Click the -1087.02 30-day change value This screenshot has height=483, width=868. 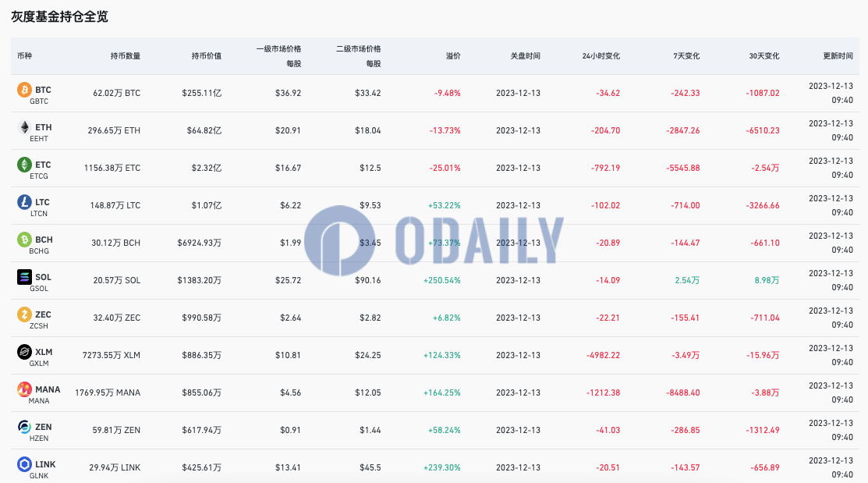pyautogui.click(x=762, y=93)
